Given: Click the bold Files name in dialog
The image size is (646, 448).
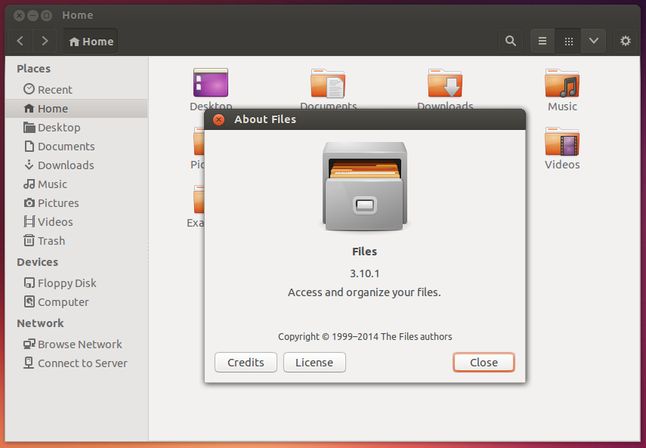Looking at the screenshot, I should (365, 251).
